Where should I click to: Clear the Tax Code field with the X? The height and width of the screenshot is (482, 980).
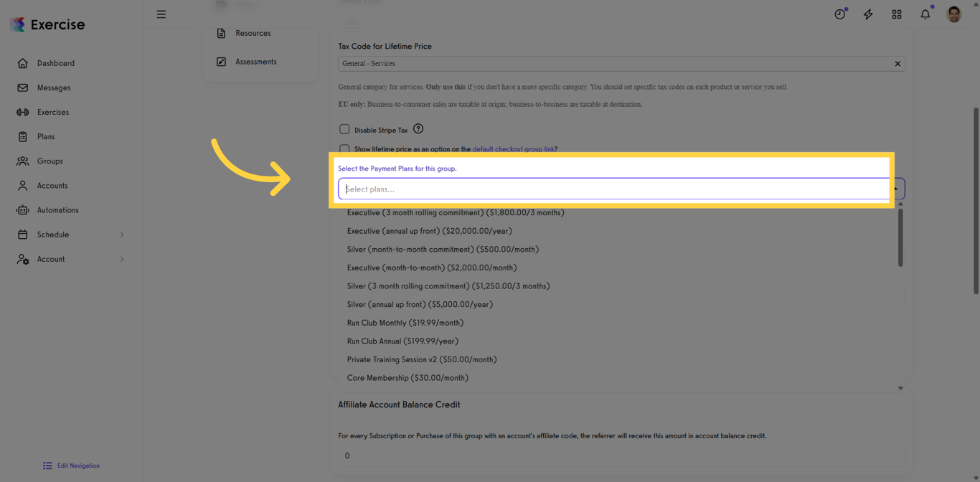coord(897,63)
